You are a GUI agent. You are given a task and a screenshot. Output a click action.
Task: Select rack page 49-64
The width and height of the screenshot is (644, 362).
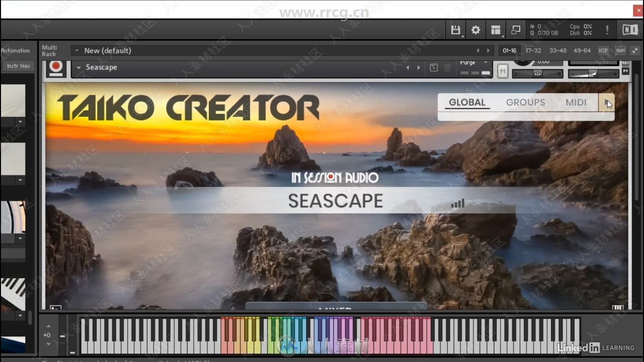point(582,50)
